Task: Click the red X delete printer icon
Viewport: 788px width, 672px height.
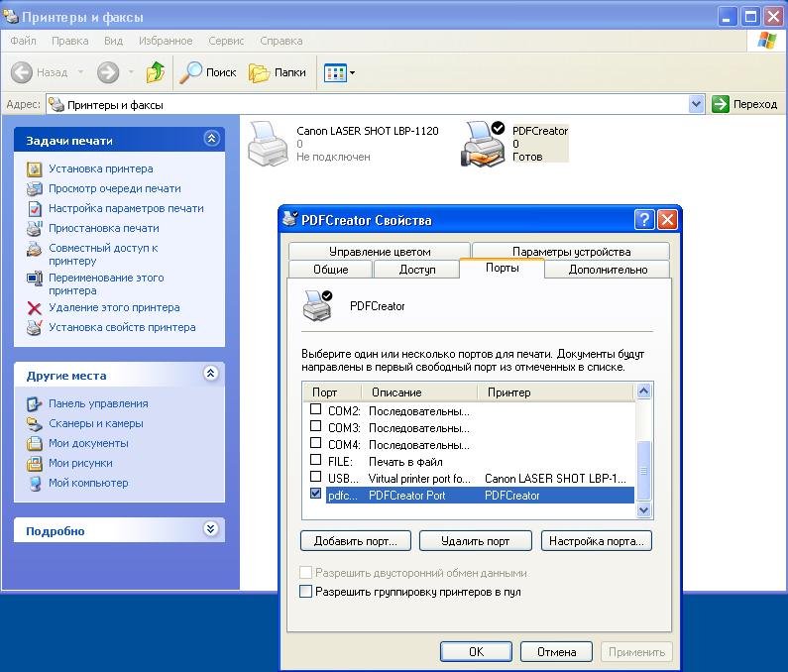Action: (x=34, y=307)
